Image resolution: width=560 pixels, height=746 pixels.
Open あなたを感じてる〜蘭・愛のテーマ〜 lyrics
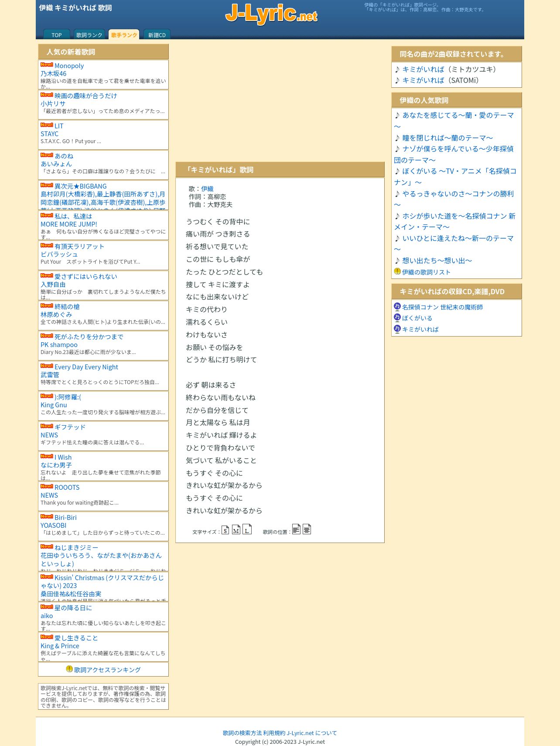pyautogui.click(x=454, y=121)
